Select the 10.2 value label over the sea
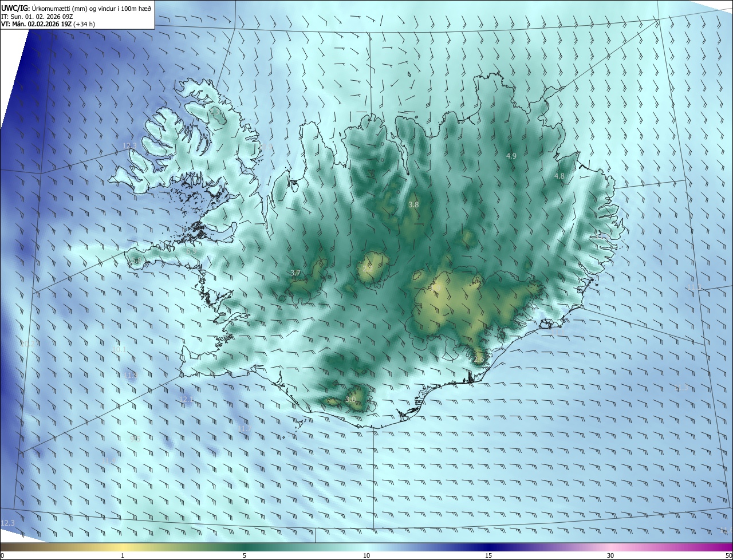The width and height of the screenshot is (733, 560). 27,344
